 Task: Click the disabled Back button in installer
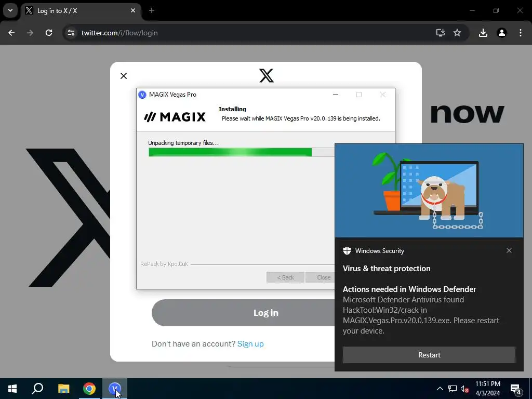[x=285, y=277]
